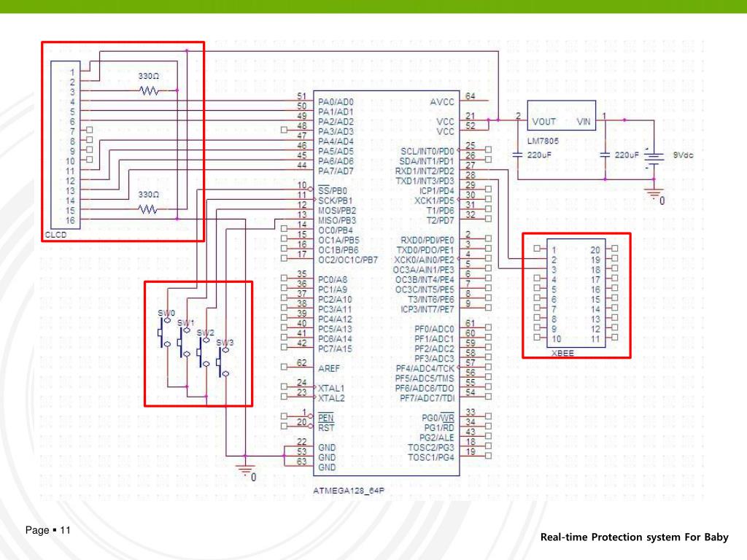Select the PG0/WR pin label
The height and width of the screenshot is (560, 747).
pos(438,418)
